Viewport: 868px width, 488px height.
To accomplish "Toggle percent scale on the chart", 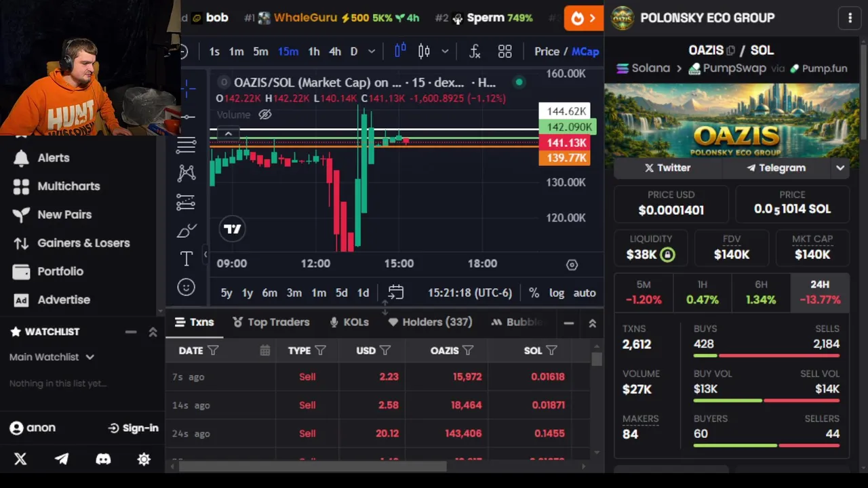I will click(x=534, y=293).
